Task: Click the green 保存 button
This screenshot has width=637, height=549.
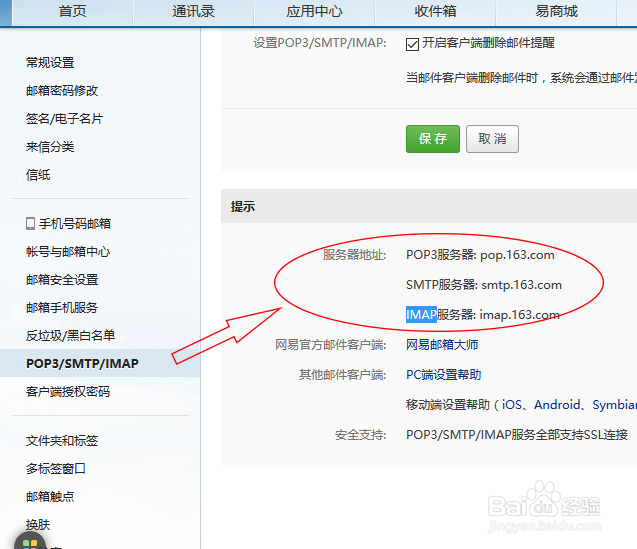Action: [x=433, y=139]
